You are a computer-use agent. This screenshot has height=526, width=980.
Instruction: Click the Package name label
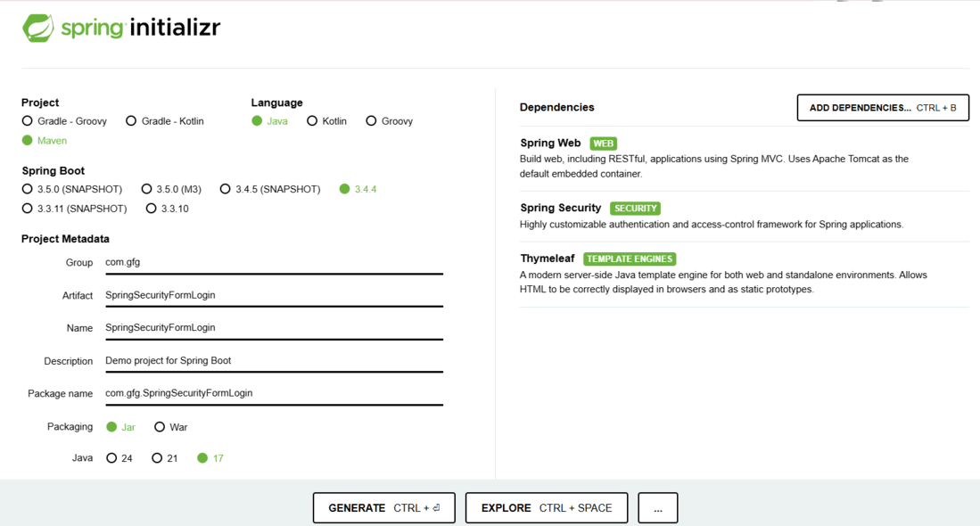[x=60, y=393]
